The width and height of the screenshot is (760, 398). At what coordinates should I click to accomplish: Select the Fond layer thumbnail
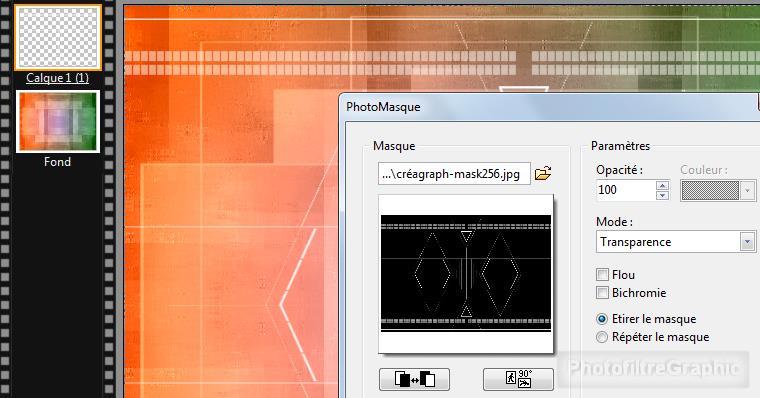click(58, 121)
